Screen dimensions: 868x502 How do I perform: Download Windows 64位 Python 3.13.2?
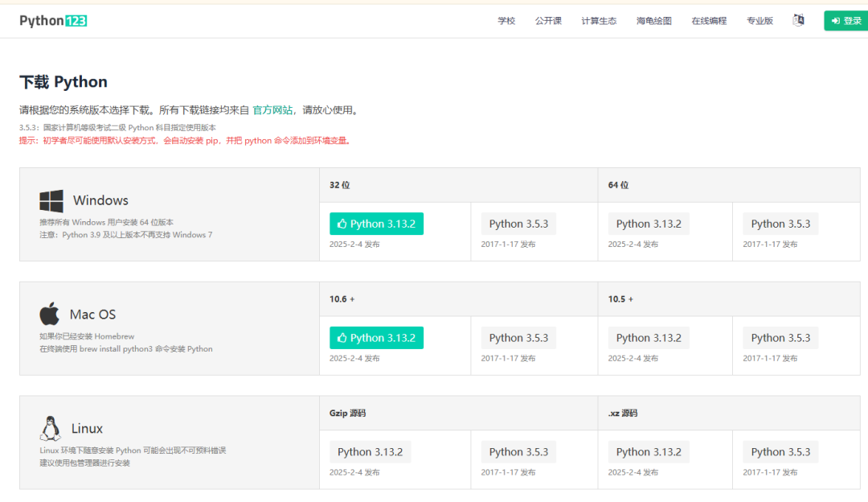pyautogui.click(x=649, y=224)
